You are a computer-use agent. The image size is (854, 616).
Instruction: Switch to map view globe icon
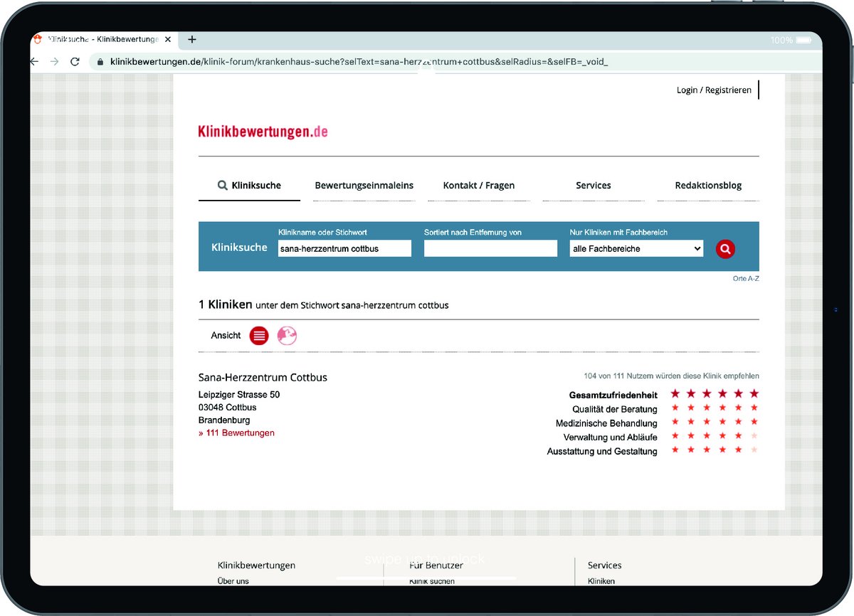pyautogui.click(x=287, y=336)
